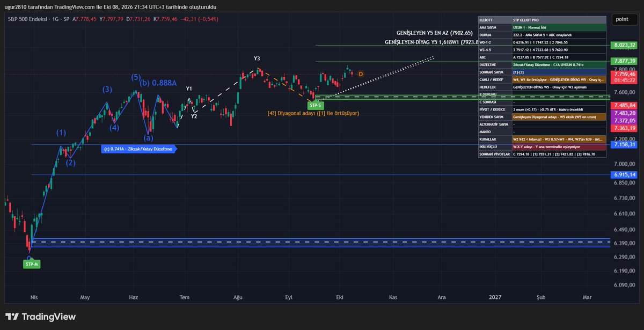This screenshot has width=644, height=330.
Task: Click the orange D dividend marker
Action: [361, 74]
